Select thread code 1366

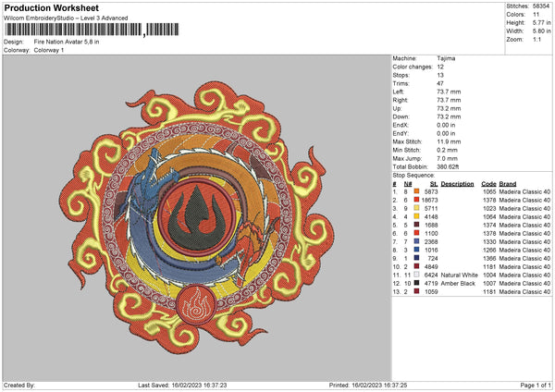[x=489, y=258]
